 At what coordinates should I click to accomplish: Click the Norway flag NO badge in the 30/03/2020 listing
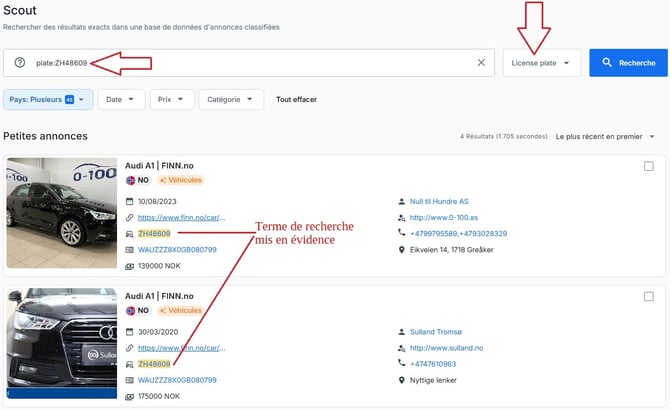tap(138, 310)
